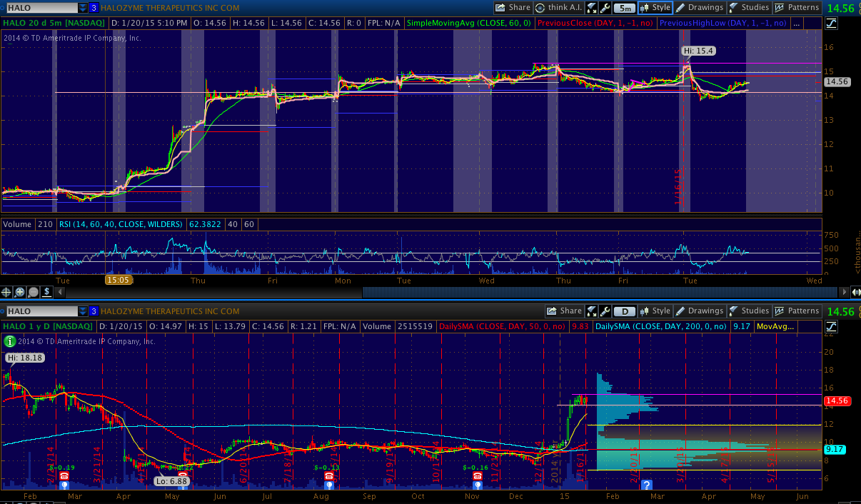The image size is (861, 504).
Task: Toggle the dollar sign price axis button
Action: coord(46,291)
